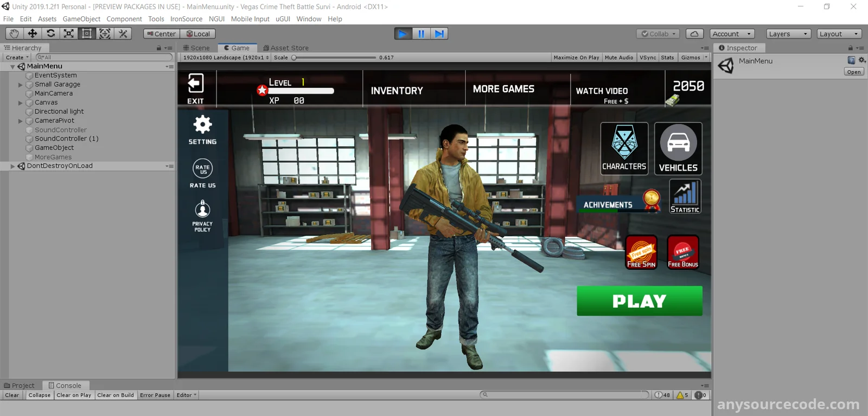
Task: Open the GameObject menu
Action: 81,19
